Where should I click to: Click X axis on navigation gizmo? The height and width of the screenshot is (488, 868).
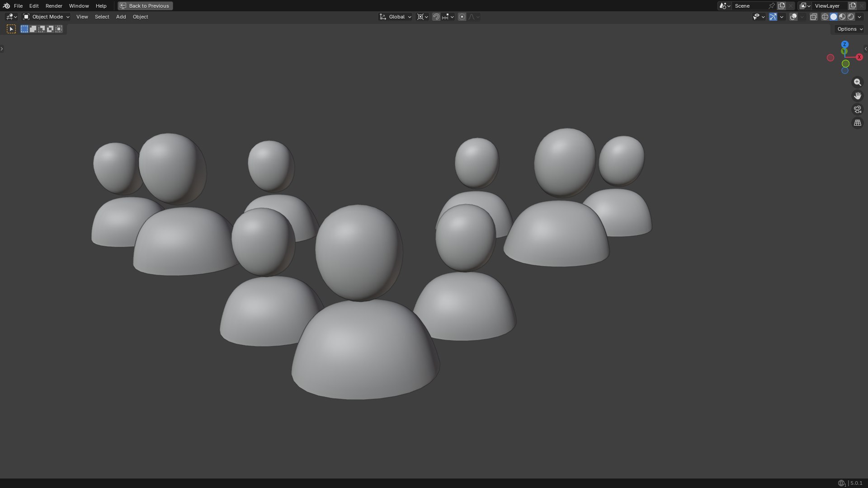859,57
